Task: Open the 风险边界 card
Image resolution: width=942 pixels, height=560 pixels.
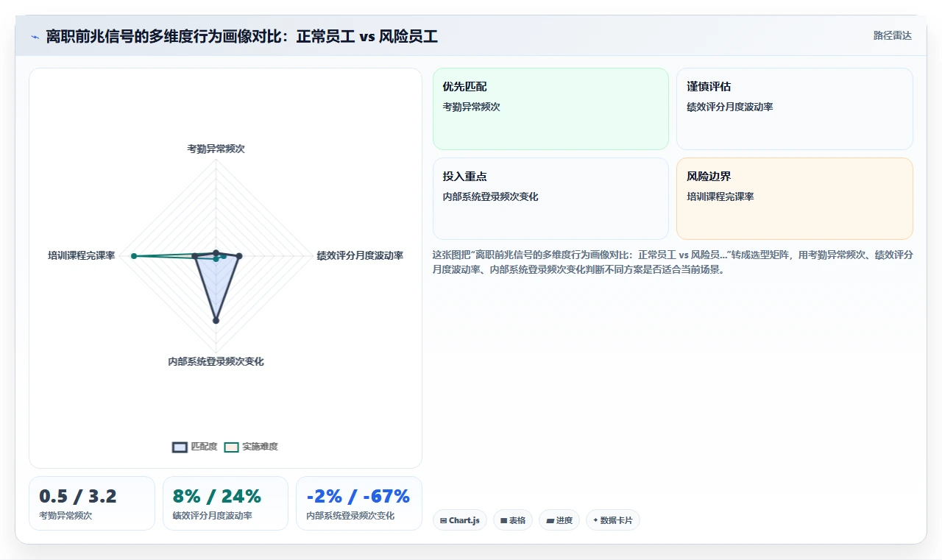Action: coord(795,199)
